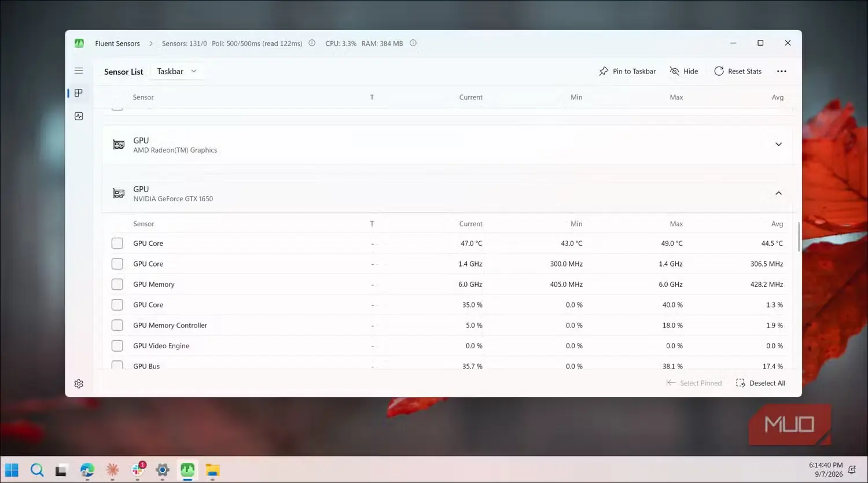Click the RAM: 384 MB readout
The width and height of the screenshot is (868, 483).
point(382,43)
